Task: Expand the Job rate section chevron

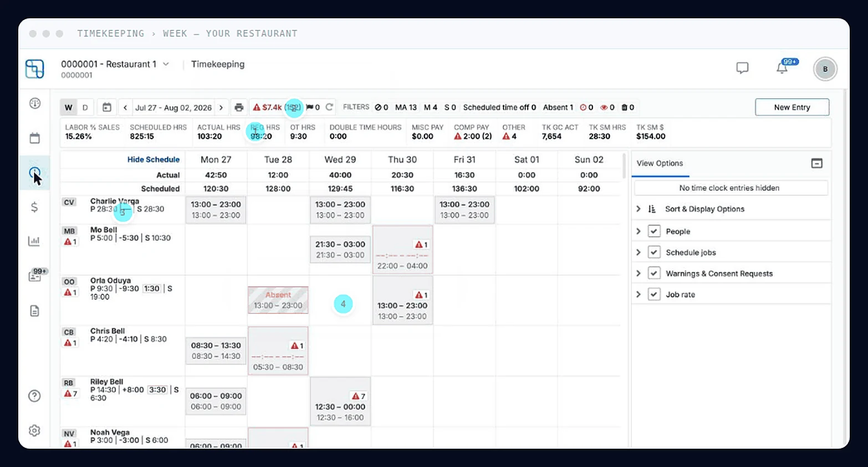Action: point(638,295)
